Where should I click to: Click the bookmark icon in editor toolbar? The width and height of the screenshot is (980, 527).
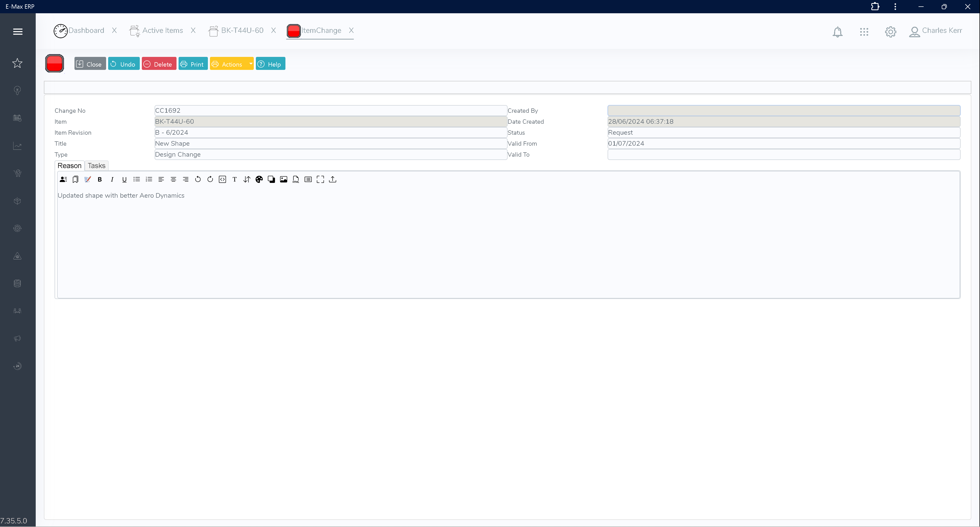pyautogui.click(x=75, y=180)
